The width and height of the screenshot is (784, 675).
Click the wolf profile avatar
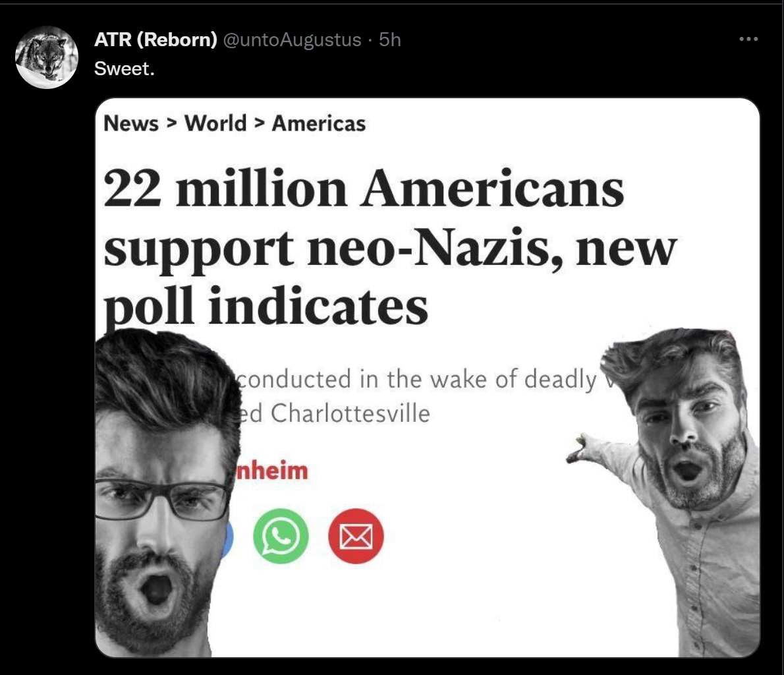click(47, 57)
